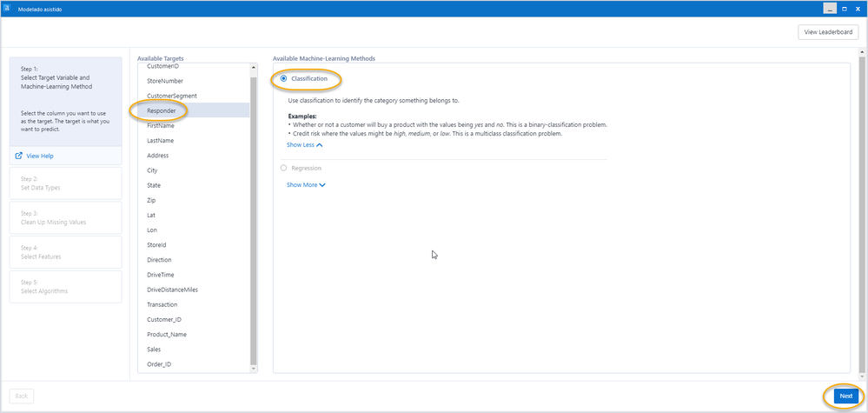Select Lon in Available Targets
The height and width of the screenshot is (413, 868).
[x=194, y=230]
